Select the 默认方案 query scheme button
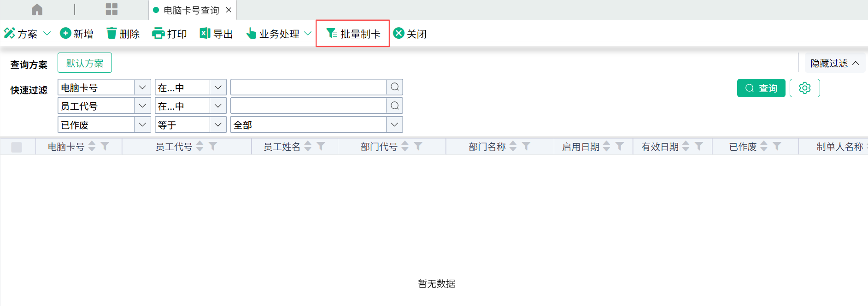 pos(85,63)
